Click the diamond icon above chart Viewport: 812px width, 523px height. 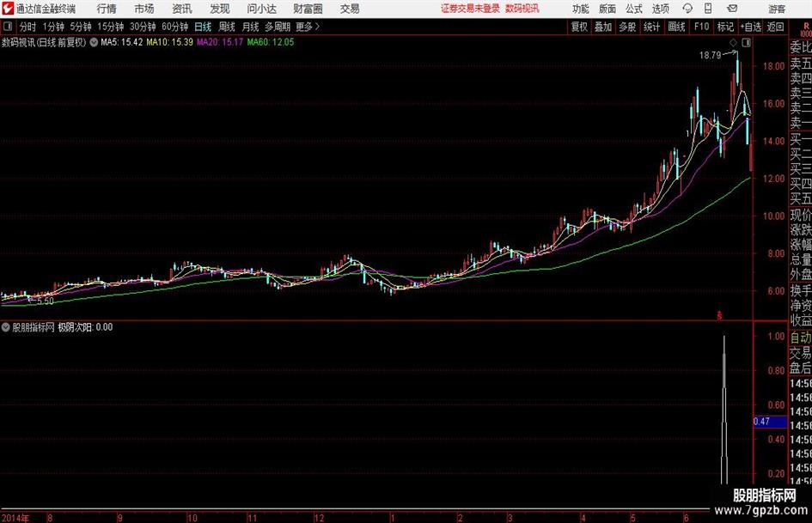pyautogui.click(x=733, y=43)
